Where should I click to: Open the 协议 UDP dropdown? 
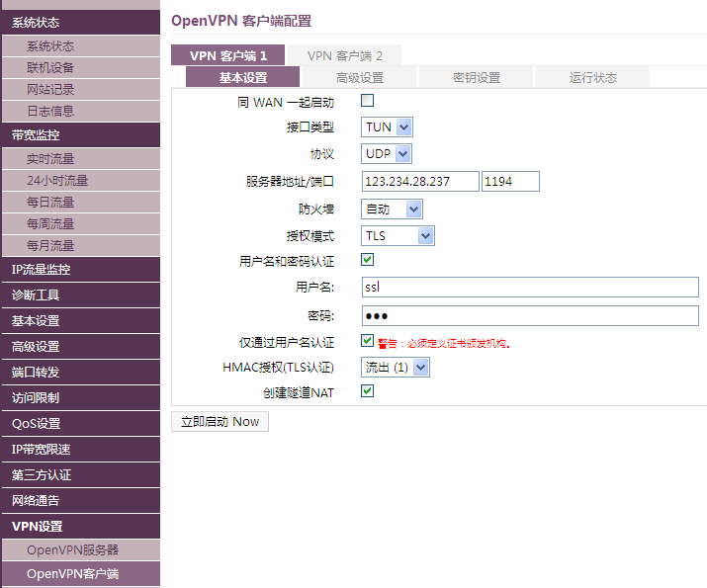coord(386,154)
